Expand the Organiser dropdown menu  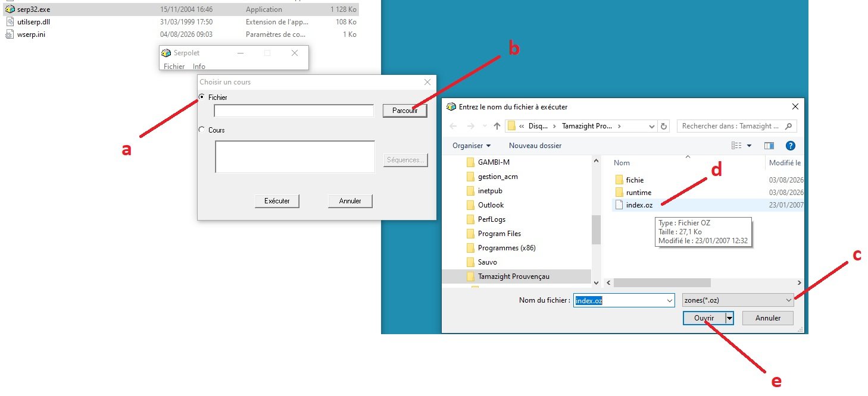tap(472, 146)
